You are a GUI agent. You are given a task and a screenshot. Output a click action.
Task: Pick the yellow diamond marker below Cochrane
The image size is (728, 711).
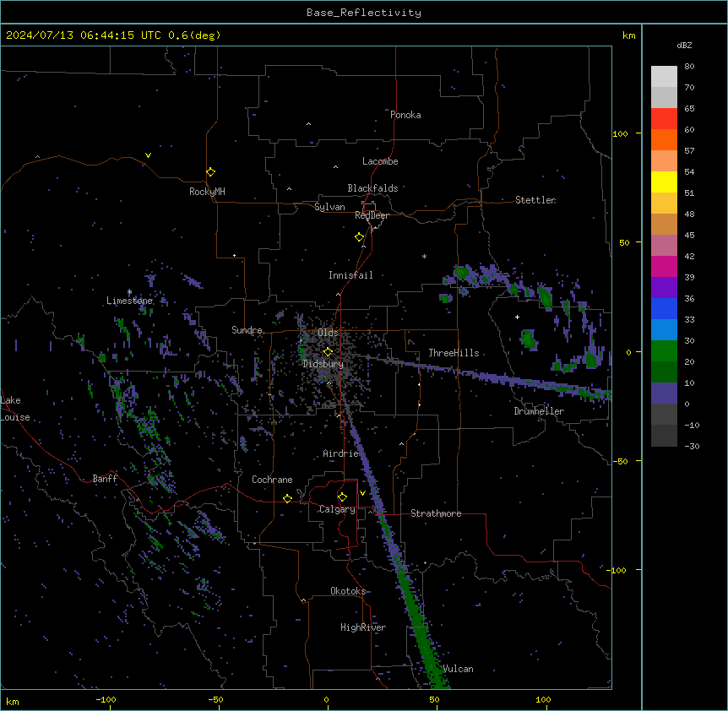point(287,498)
